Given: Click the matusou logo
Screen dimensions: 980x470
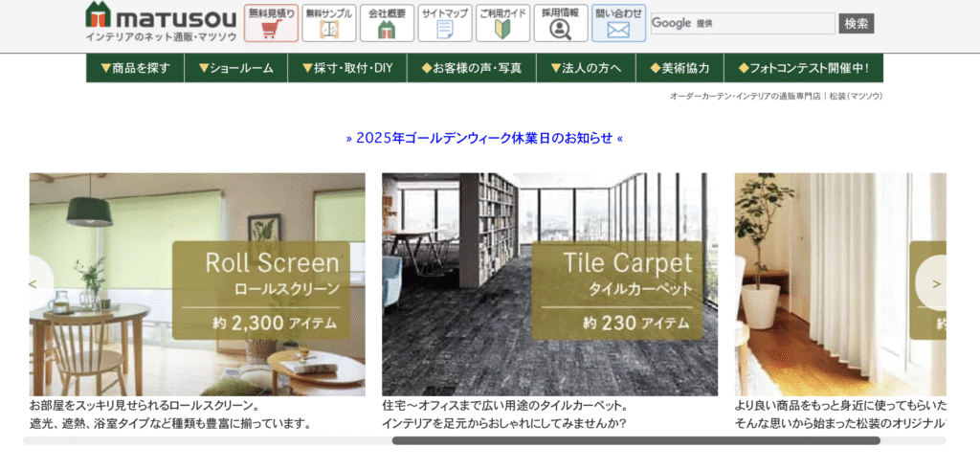Looking at the screenshot, I should point(159,23).
